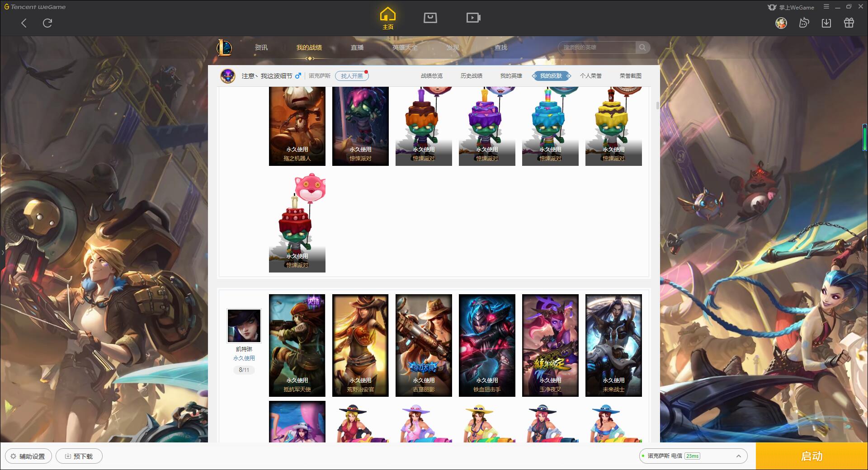Click the skin list vertical scrollbar
Viewport: 868px width, 470px height.
tap(657, 106)
